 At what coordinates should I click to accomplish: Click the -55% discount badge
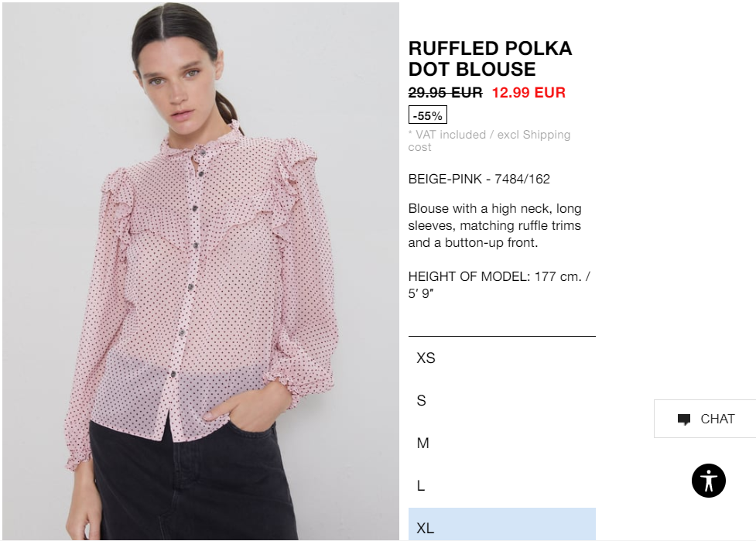(x=428, y=115)
